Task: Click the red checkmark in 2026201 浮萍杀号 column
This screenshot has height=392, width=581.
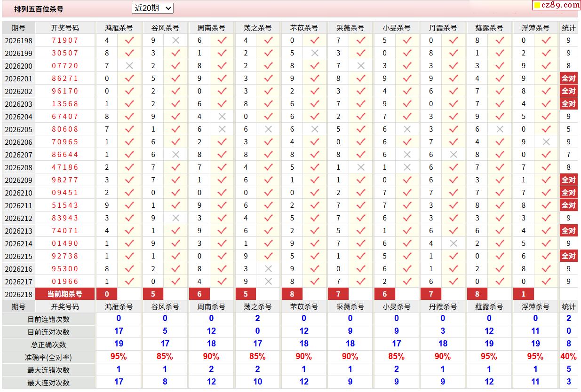Action: tap(546, 78)
